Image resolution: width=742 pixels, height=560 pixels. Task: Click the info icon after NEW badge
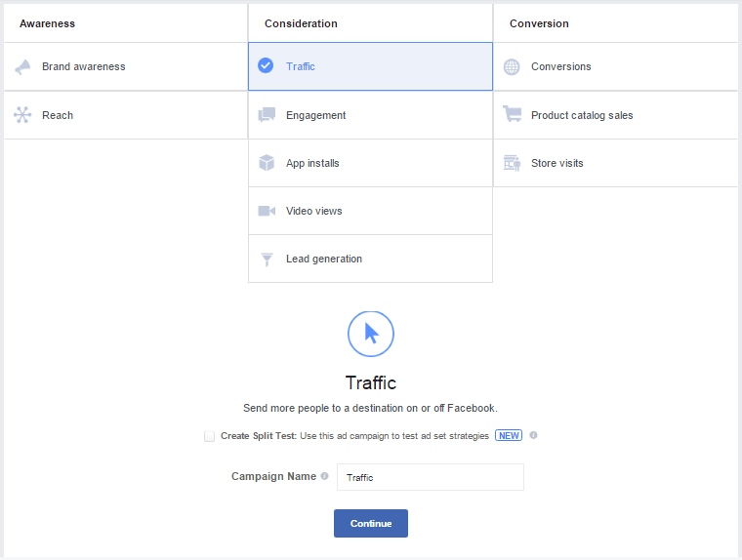point(534,435)
